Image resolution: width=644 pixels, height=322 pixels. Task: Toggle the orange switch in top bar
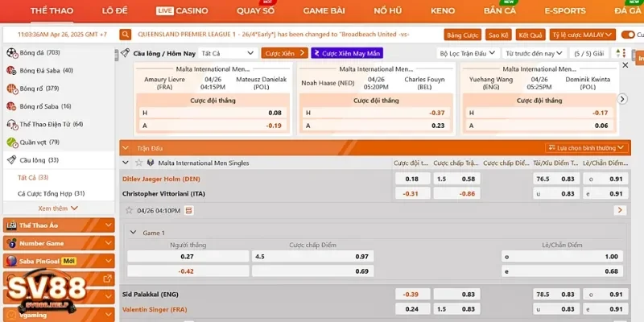pyautogui.click(x=628, y=35)
